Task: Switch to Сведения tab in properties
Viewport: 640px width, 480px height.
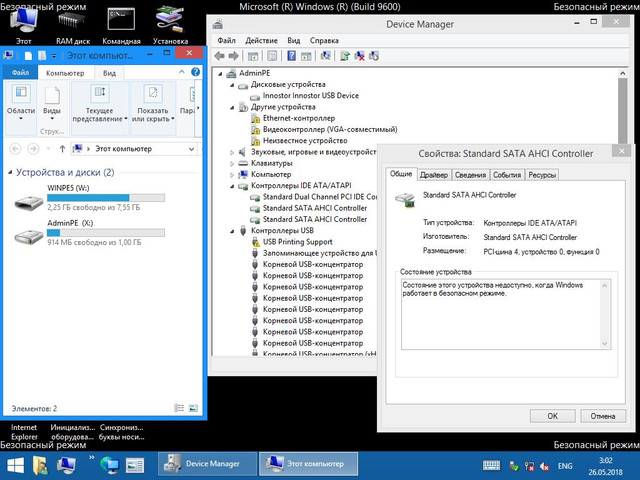Action: coord(470,175)
